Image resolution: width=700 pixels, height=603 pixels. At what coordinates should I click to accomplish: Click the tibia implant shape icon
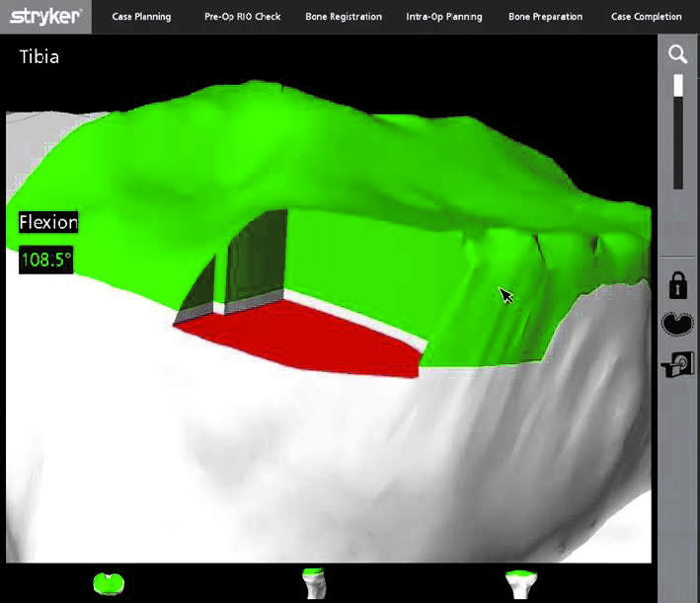pyautogui.click(x=677, y=324)
